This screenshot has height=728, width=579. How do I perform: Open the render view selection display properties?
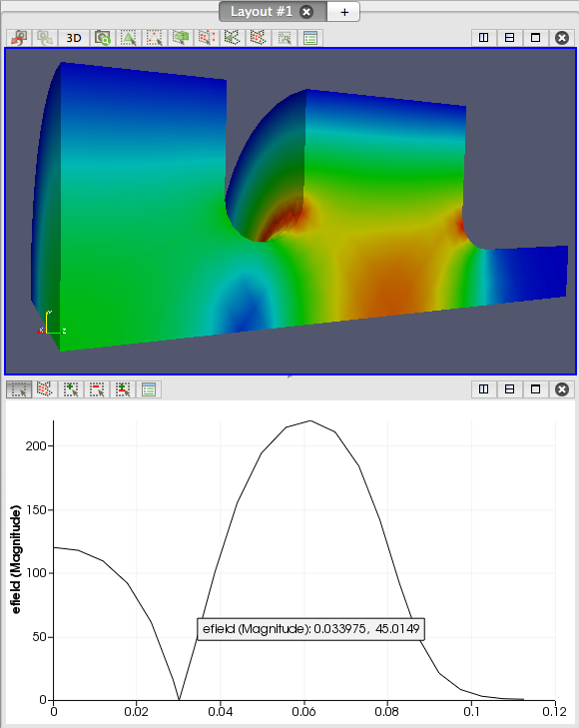[x=310, y=38]
